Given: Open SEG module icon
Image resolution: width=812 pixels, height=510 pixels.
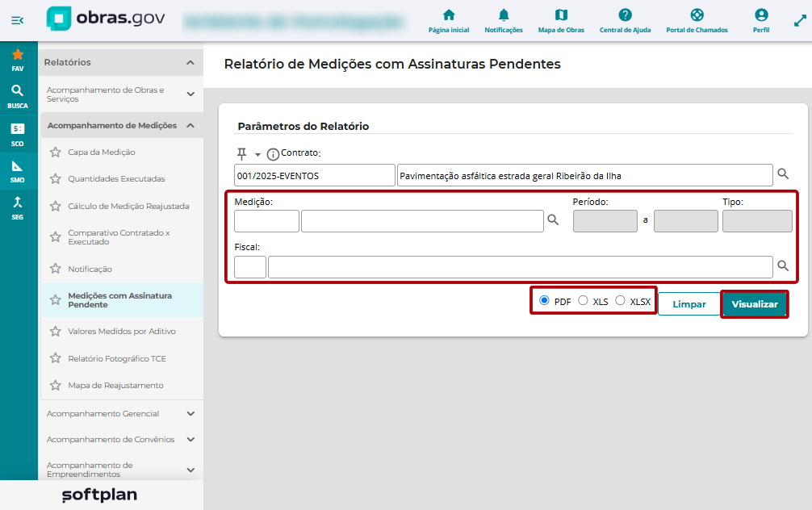Looking at the screenshot, I should (x=18, y=208).
